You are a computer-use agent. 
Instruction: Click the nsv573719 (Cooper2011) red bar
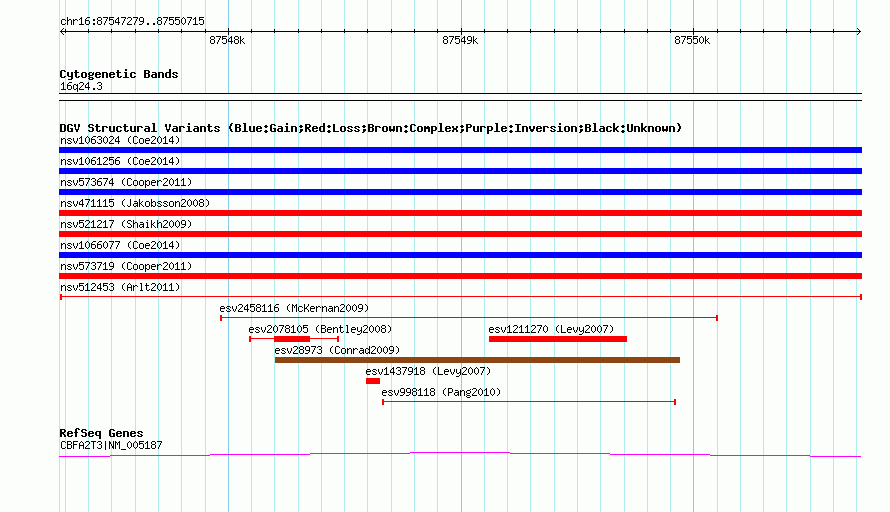(x=460, y=276)
